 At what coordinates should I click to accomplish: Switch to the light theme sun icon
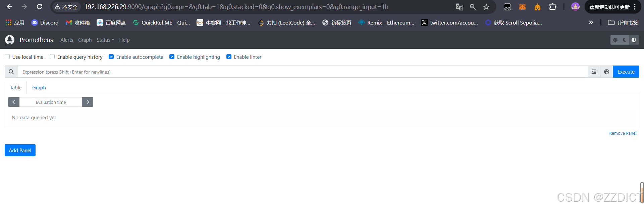[x=615, y=40]
